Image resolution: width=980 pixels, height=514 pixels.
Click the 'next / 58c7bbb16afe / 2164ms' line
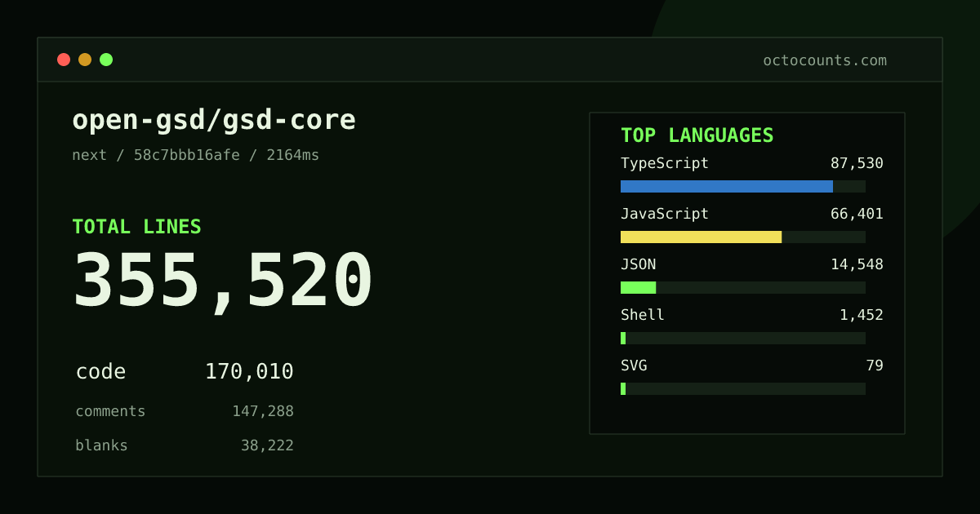click(196, 155)
